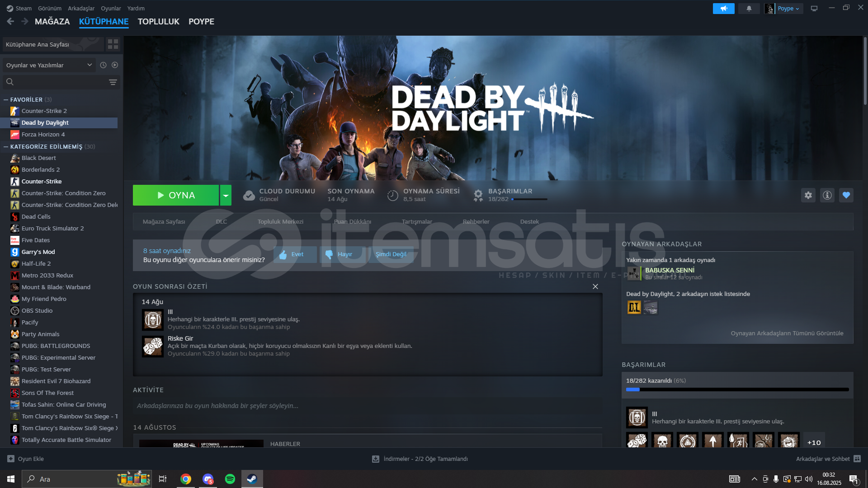Image resolution: width=868 pixels, height=488 pixels.
Task: Open Rehberler link
Action: (476, 221)
